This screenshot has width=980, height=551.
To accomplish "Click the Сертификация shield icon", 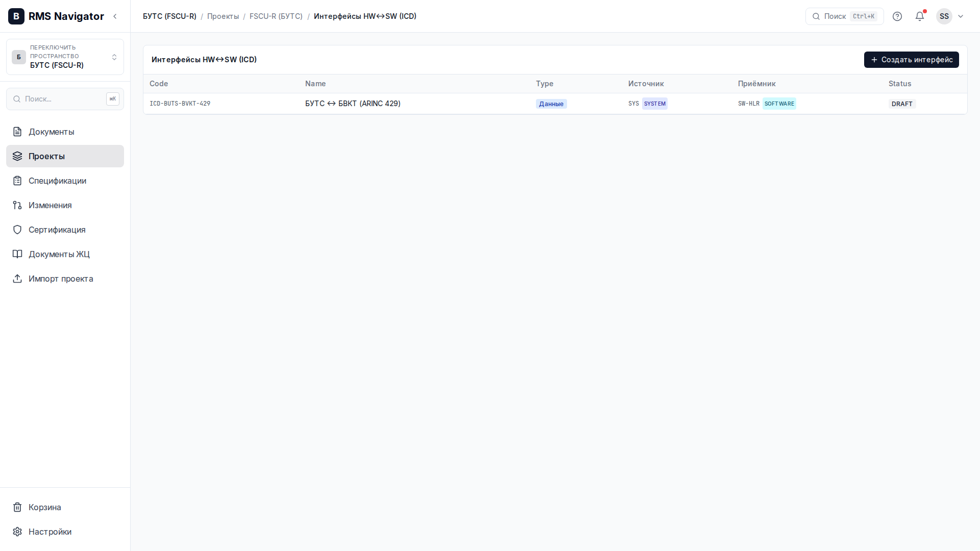I will pyautogui.click(x=17, y=230).
